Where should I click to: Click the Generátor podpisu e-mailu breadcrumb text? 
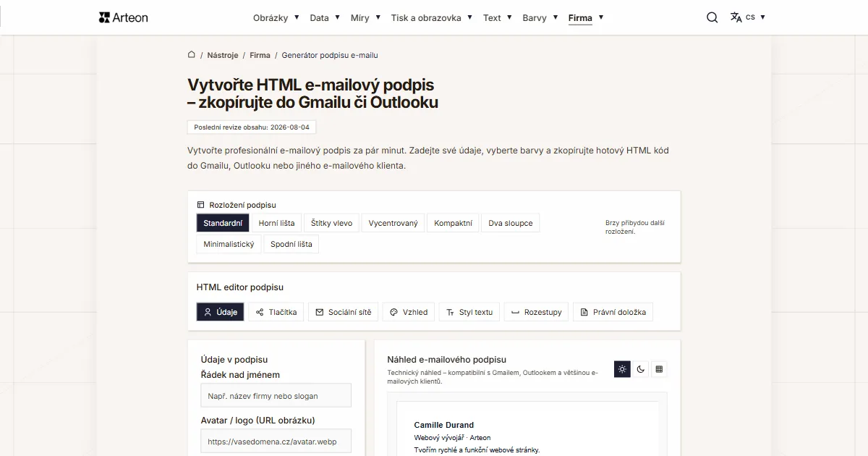[x=330, y=55]
